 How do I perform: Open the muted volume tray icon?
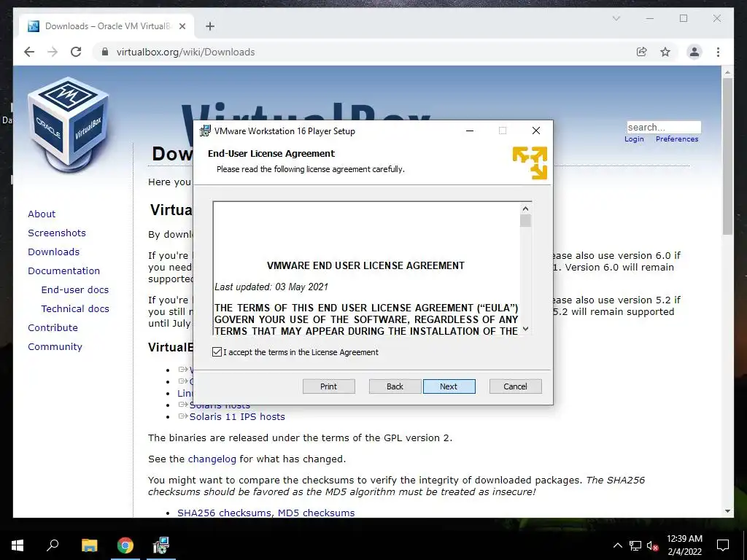[653, 545]
